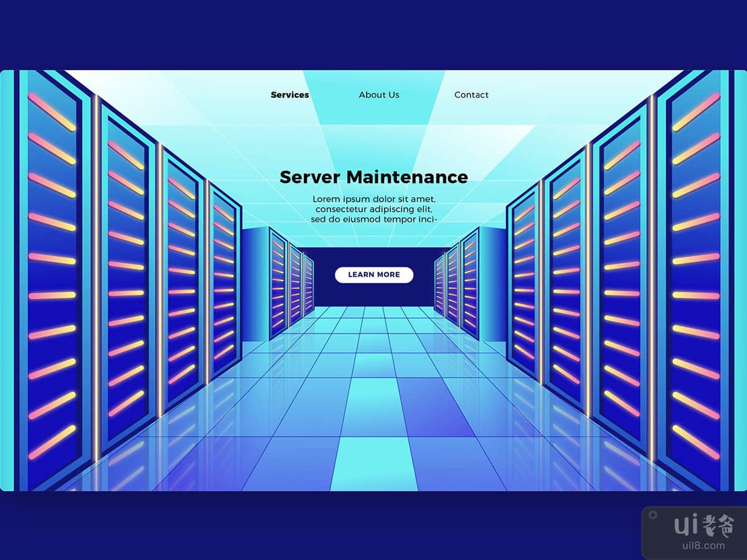Open the About Us section
This screenshot has width=747, height=560.
coord(379,95)
